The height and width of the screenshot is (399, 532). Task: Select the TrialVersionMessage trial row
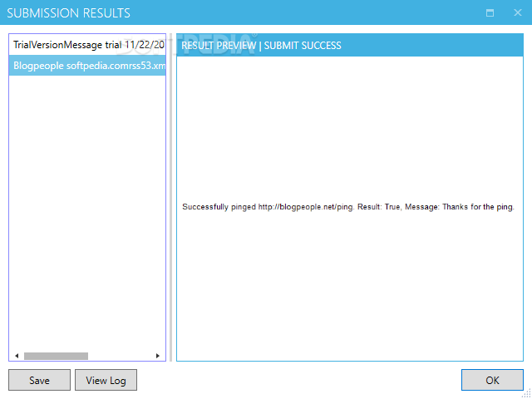87,45
